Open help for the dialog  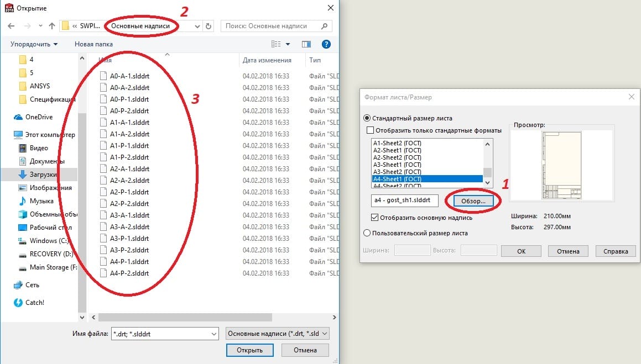(x=326, y=44)
